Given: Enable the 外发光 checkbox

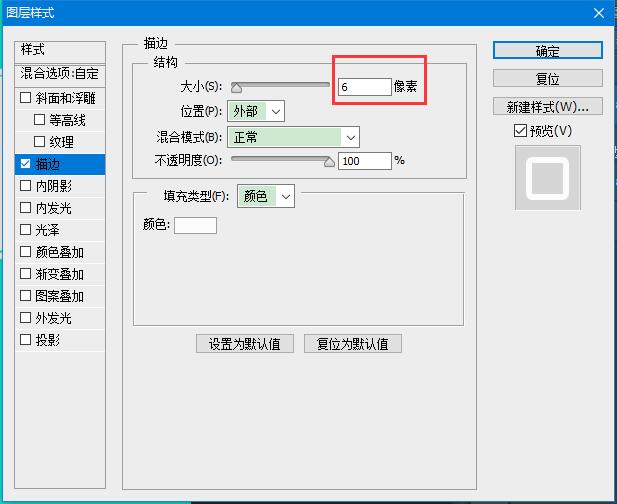Looking at the screenshot, I should pos(26,318).
